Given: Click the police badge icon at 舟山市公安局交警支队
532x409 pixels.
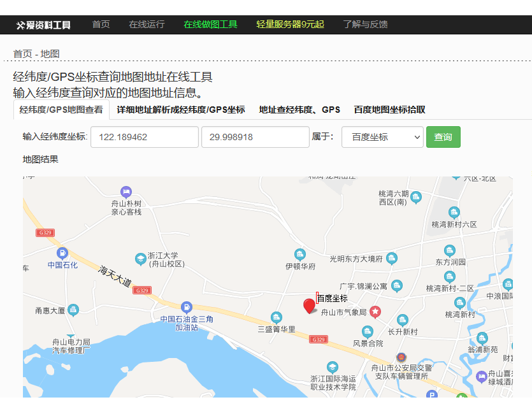Looking at the screenshot, I should tap(401, 357).
